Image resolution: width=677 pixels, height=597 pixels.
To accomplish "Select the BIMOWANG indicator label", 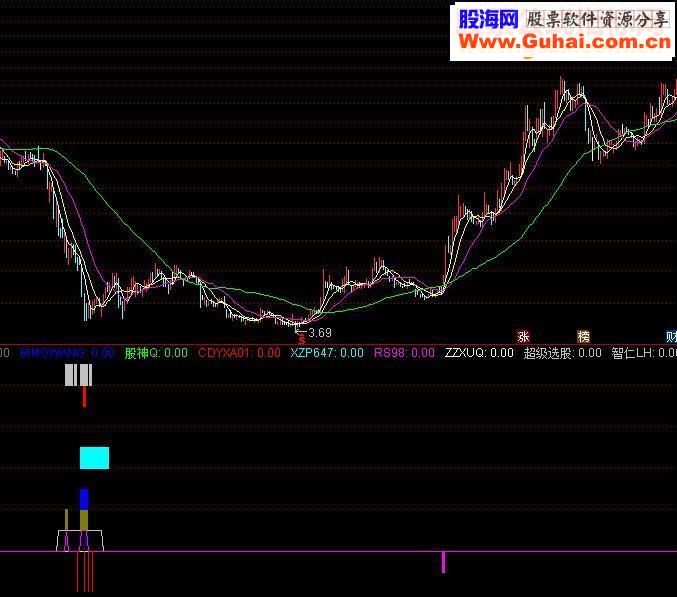I will [67, 353].
